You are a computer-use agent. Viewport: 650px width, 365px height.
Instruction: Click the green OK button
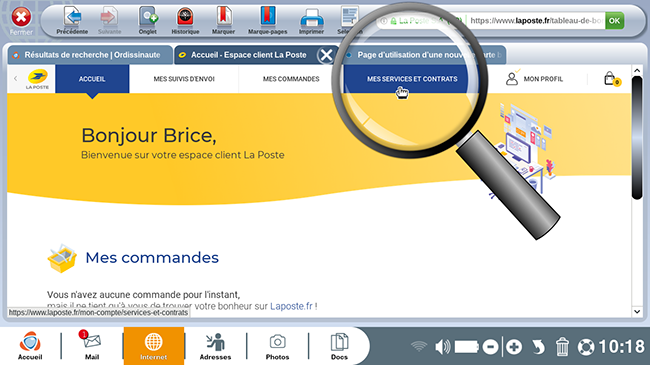click(614, 20)
